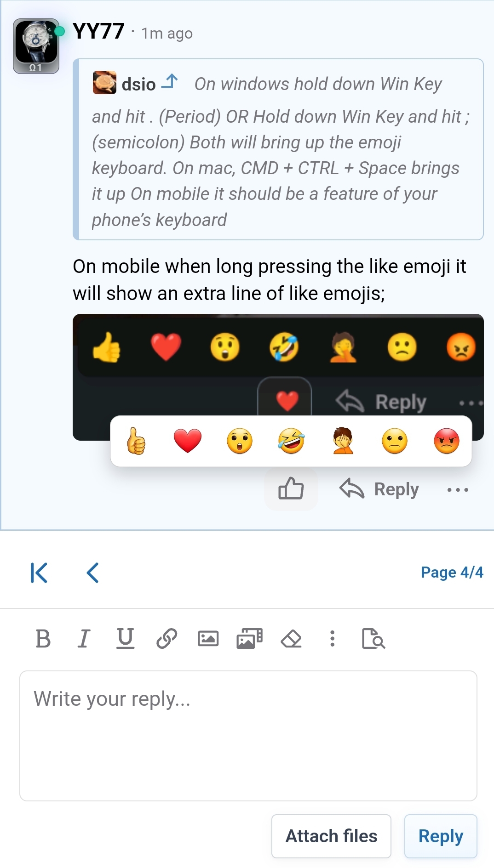Expand more editor options menu

[332, 639]
